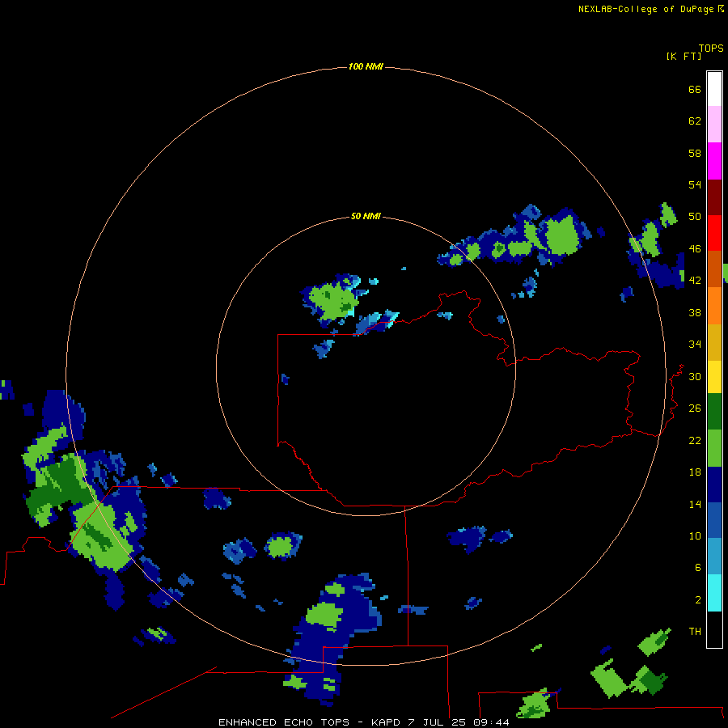Click 'ENHANCED ECHO TOPS' product title
The height and width of the screenshot is (728, 728).
[284, 722]
